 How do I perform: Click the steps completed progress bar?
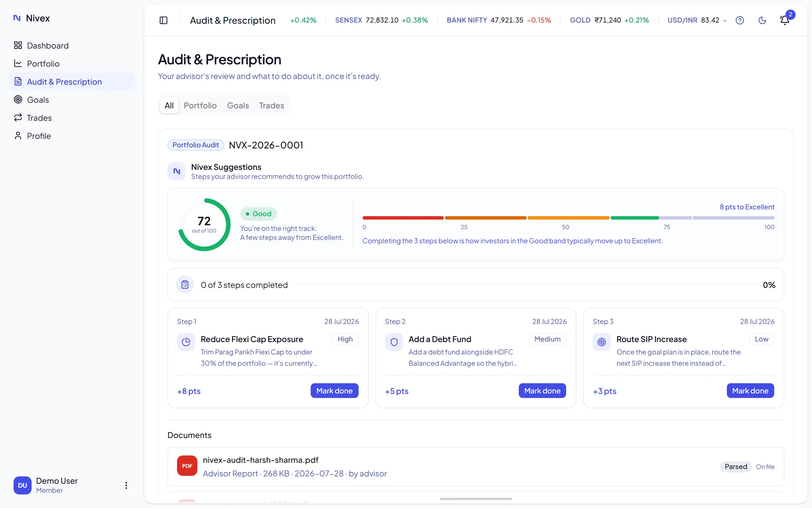(x=526, y=285)
